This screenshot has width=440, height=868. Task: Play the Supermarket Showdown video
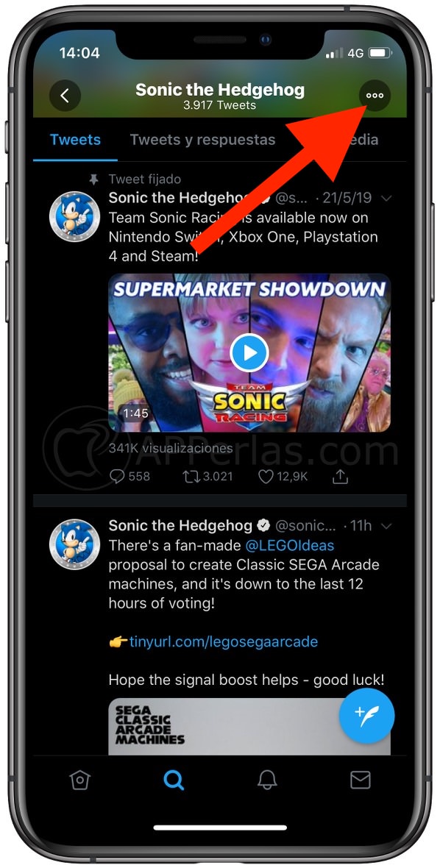pyautogui.click(x=249, y=352)
